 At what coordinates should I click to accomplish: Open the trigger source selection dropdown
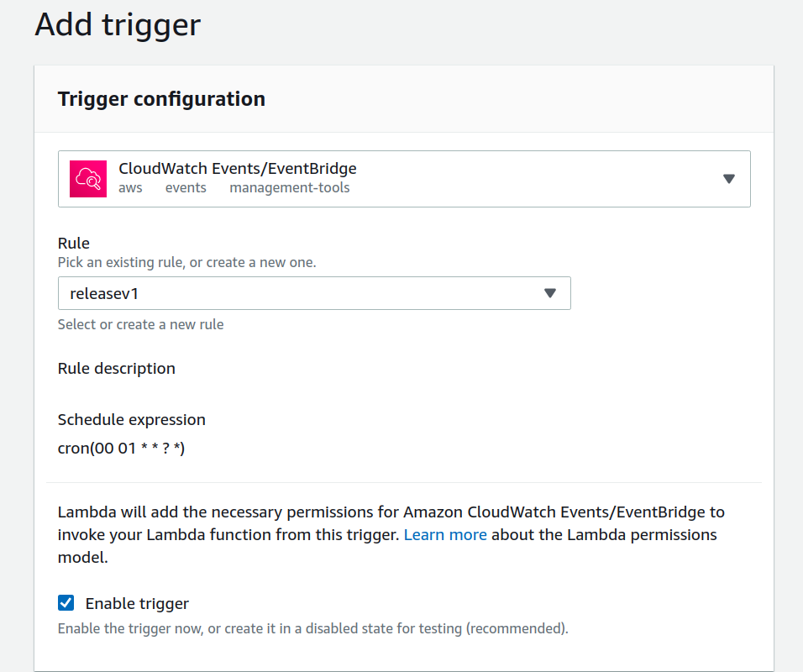pos(727,178)
